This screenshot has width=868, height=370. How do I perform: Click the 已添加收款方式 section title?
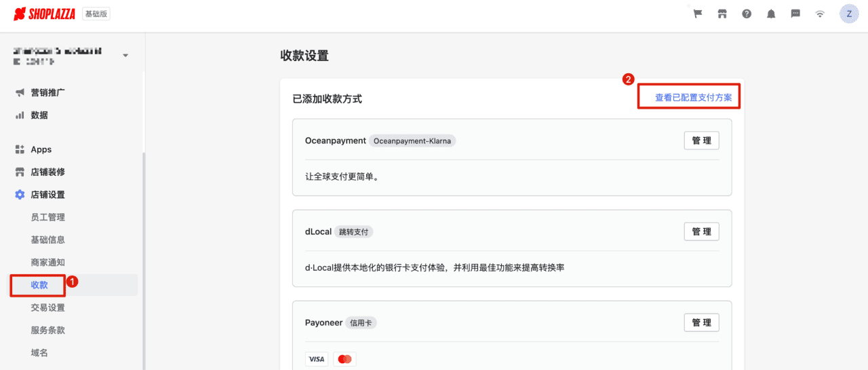[x=327, y=99]
